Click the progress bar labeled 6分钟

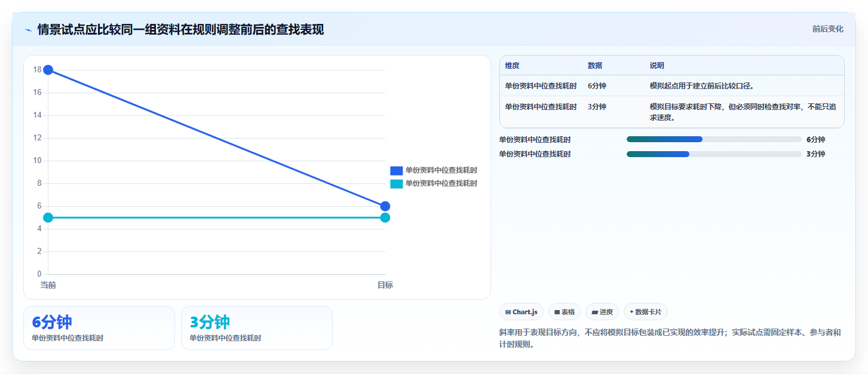(x=714, y=139)
